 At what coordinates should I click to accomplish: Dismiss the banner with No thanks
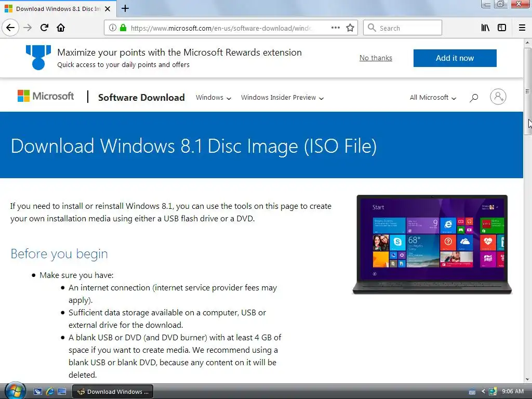click(376, 58)
